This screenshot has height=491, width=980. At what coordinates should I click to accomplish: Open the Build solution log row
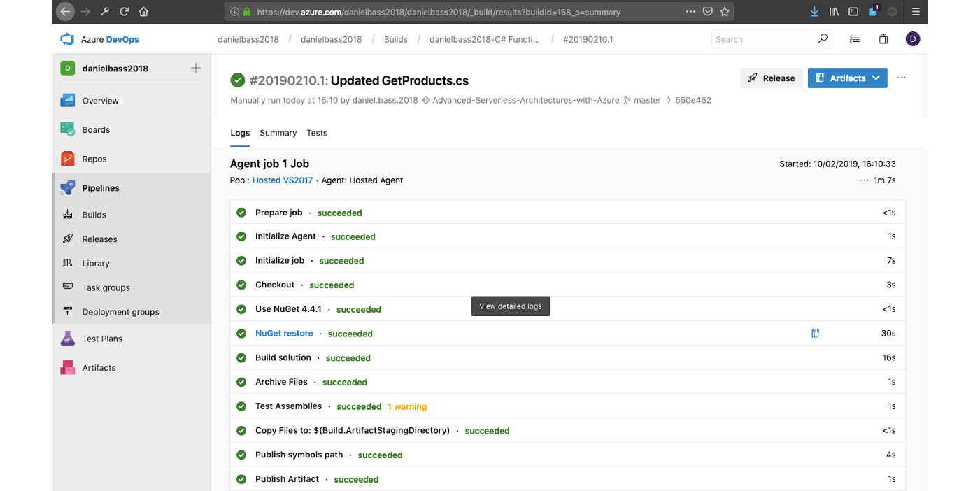(567, 357)
